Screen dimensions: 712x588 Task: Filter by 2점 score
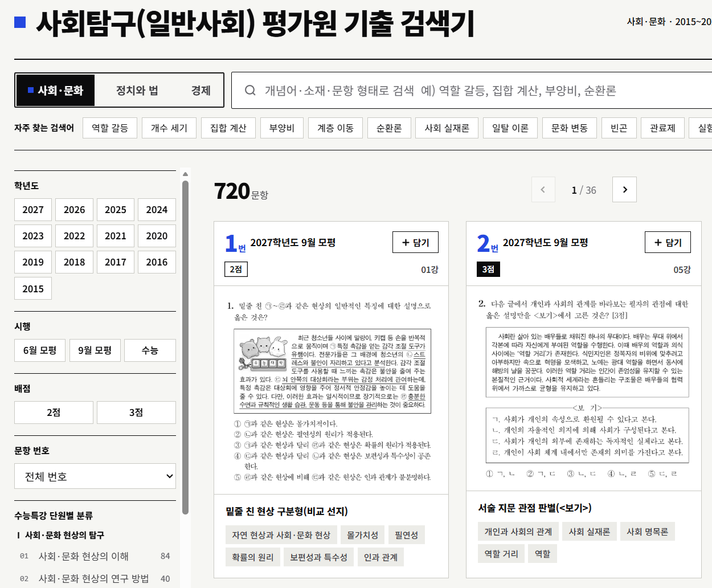click(54, 413)
